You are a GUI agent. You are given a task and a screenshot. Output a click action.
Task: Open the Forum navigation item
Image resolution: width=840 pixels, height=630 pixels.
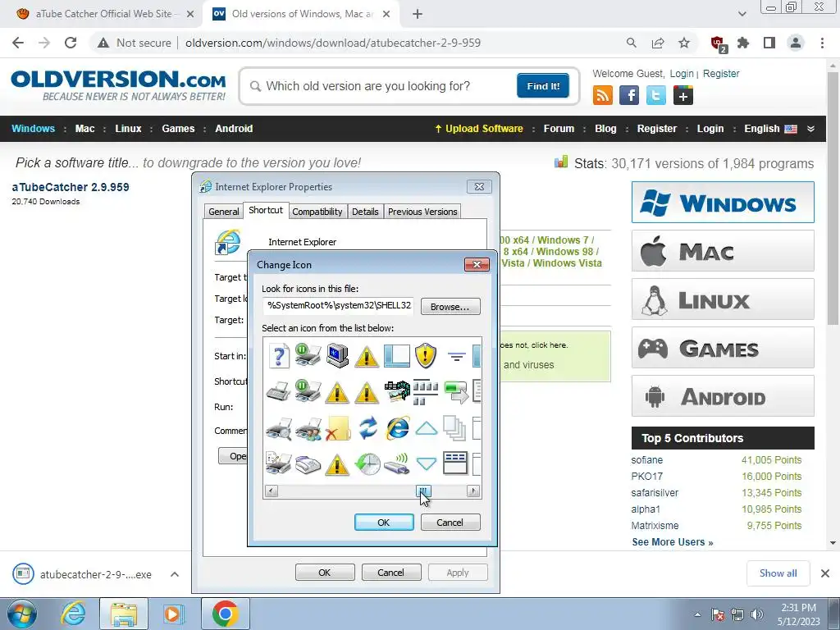tap(559, 129)
